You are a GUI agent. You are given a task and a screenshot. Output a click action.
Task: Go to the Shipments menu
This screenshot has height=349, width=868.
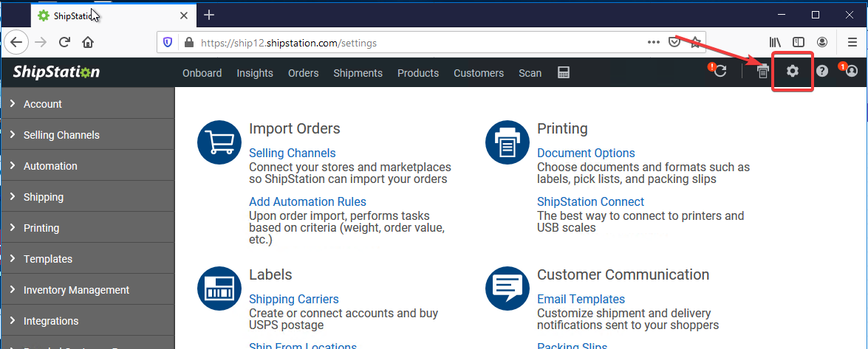pos(358,73)
